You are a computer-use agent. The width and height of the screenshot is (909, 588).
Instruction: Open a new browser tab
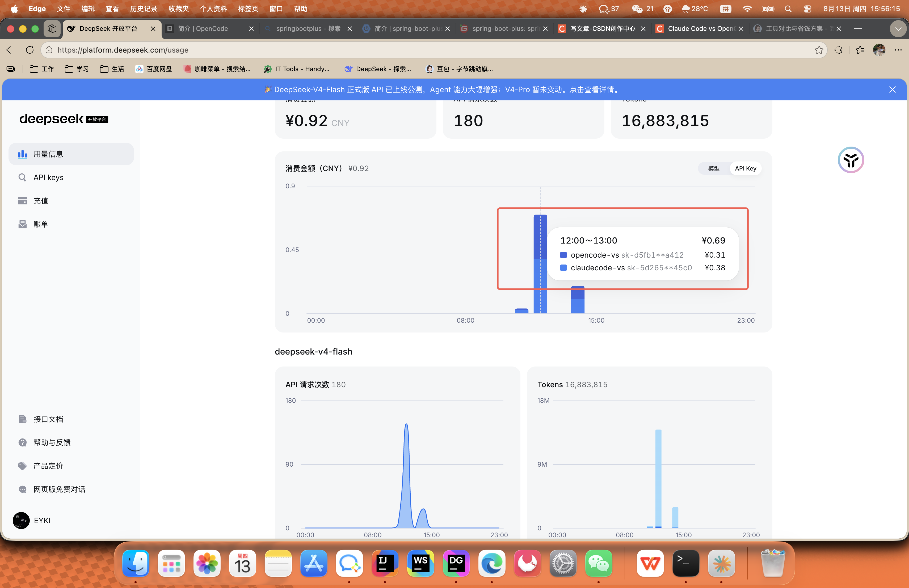point(858,29)
